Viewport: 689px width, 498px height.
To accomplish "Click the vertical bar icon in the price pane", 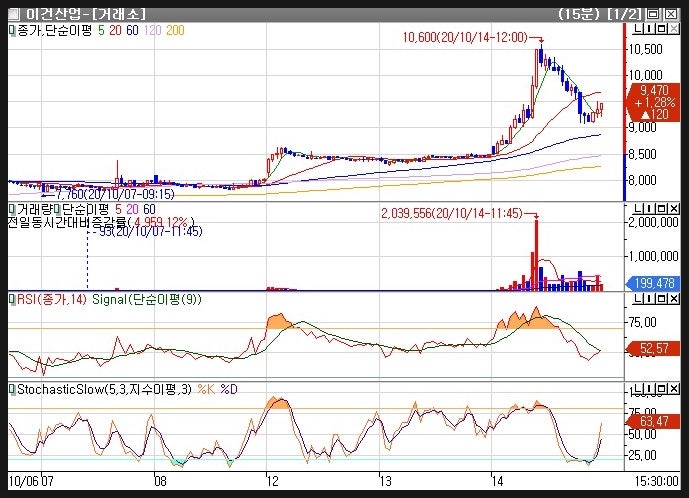I will [650, 29].
